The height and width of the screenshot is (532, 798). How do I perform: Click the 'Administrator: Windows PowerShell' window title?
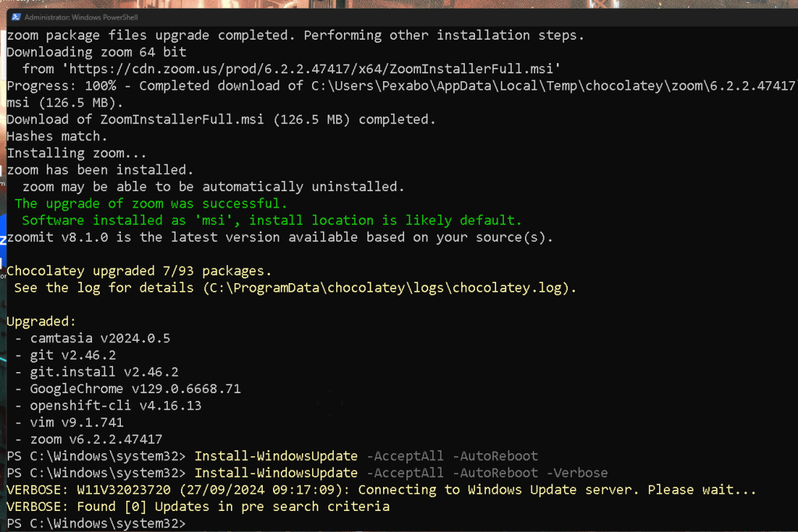81,17
